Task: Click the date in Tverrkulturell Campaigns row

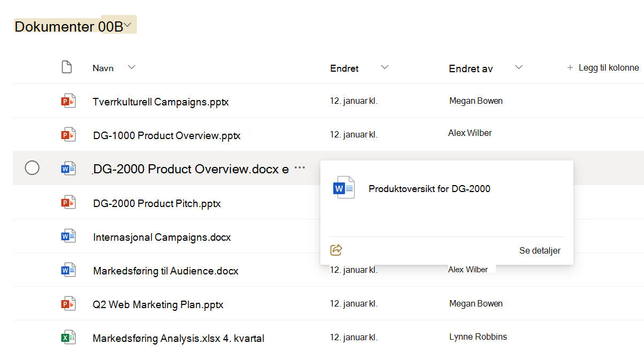Action: point(354,101)
